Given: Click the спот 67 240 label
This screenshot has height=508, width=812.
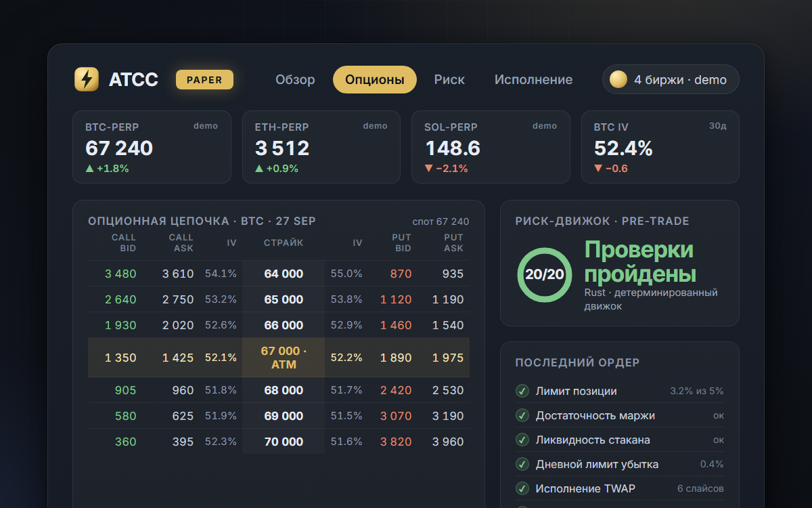Looking at the screenshot, I should tap(441, 222).
